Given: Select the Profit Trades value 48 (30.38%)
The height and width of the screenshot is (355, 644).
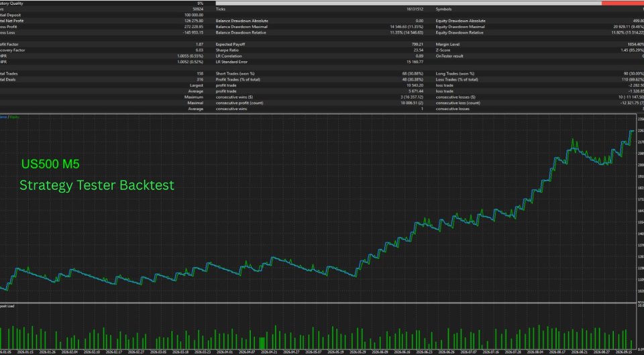Looking at the screenshot, I should pyautogui.click(x=413, y=79).
